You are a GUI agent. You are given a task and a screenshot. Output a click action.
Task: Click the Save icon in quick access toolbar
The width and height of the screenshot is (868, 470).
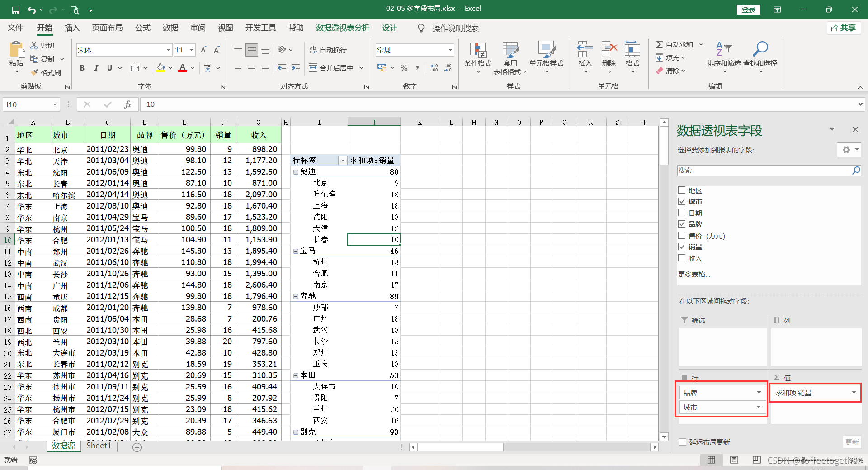click(16, 10)
